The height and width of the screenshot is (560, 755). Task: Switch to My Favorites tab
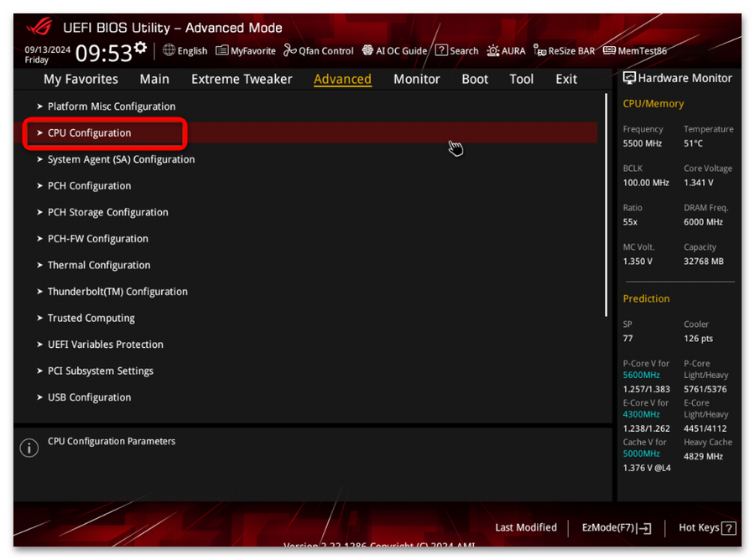pyautogui.click(x=81, y=79)
